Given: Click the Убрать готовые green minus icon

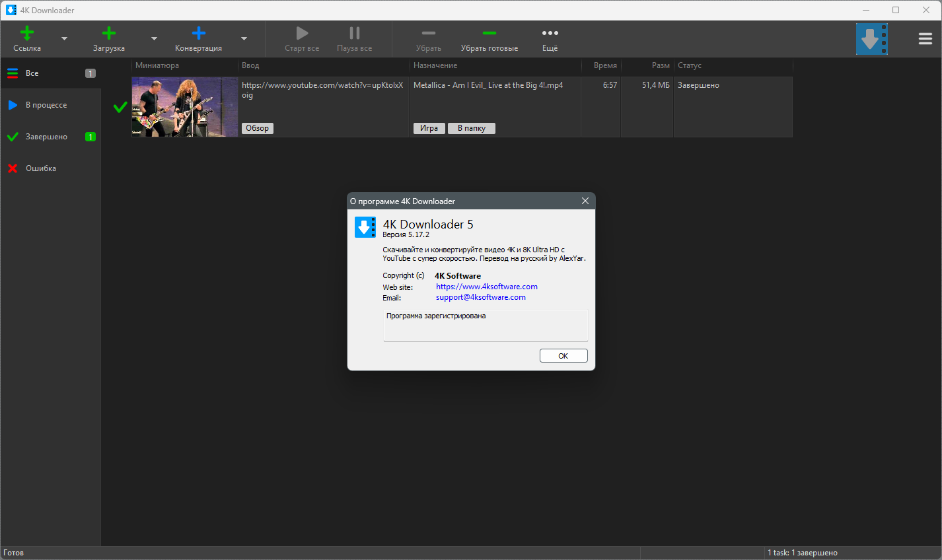Looking at the screenshot, I should [x=489, y=33].
